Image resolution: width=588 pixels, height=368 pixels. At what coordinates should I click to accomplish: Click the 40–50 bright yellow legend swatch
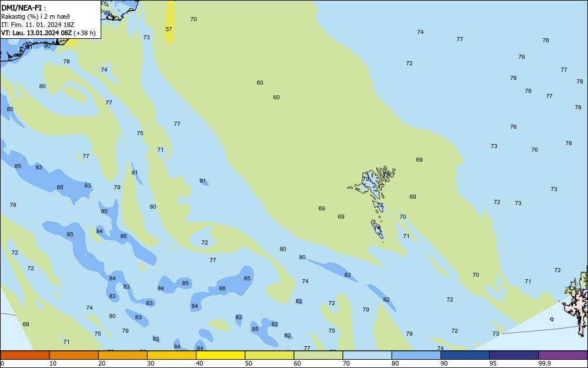point(220,355)
